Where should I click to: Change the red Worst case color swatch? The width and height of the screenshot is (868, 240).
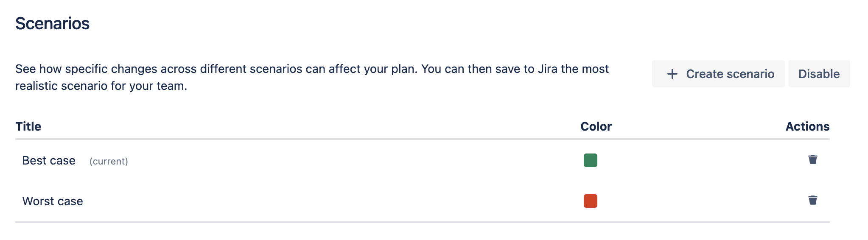[x=590, y=201]
